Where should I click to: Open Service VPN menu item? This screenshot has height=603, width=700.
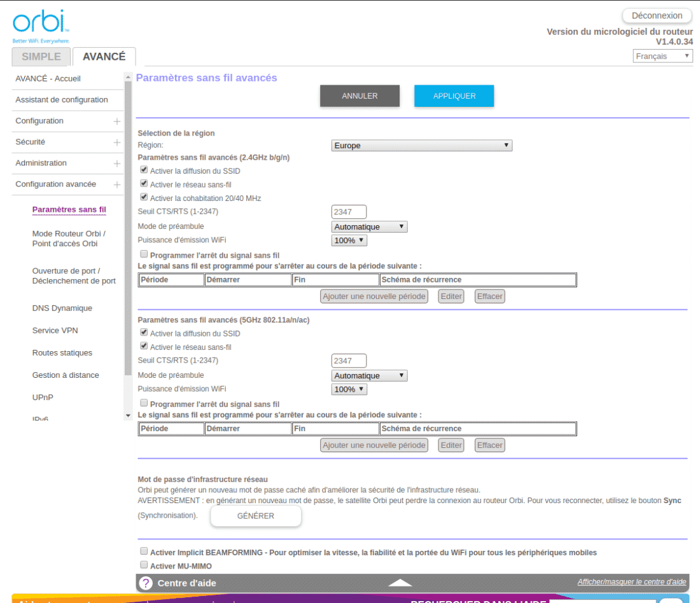[55, 330]
